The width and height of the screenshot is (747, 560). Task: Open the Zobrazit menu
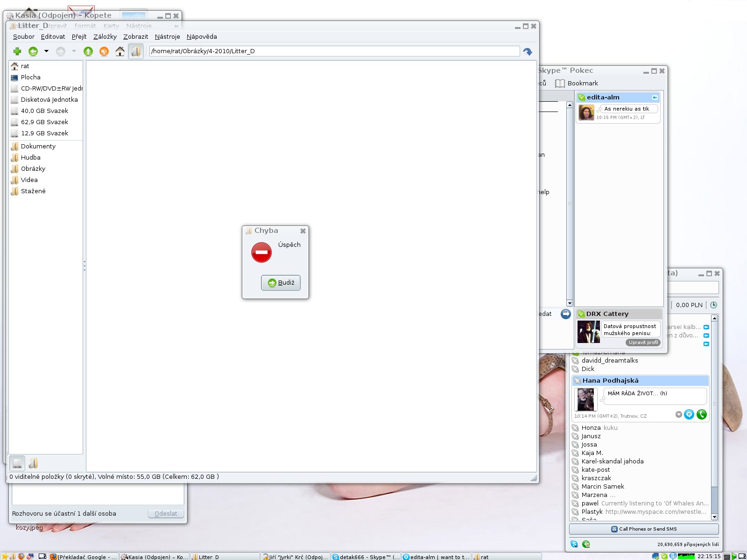pos(135,37)
